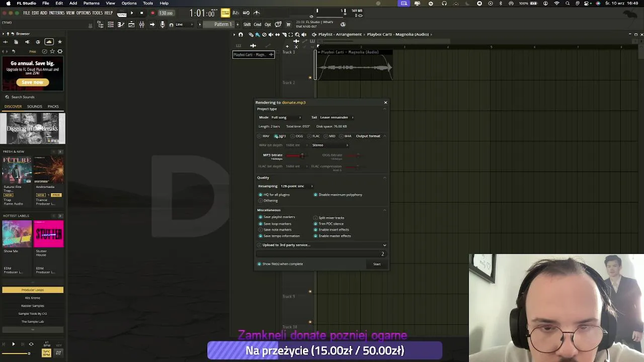Open the Stereo channel dropdown
Image resolution: width=644 pixels, height=362 pixels.
coord(330,145)
